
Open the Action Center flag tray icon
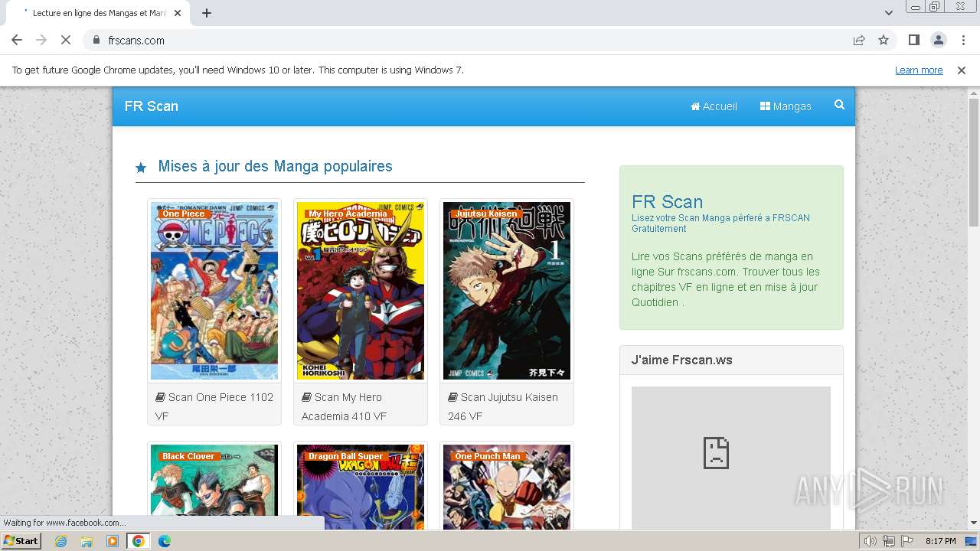click(x=907, y=541)
